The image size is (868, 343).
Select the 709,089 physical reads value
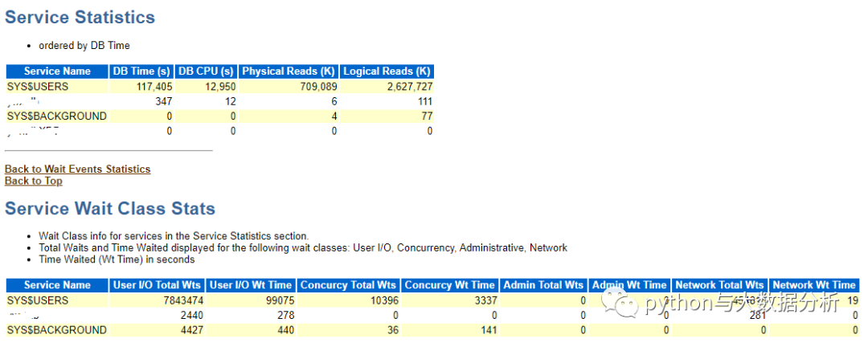tap(317, 86)
